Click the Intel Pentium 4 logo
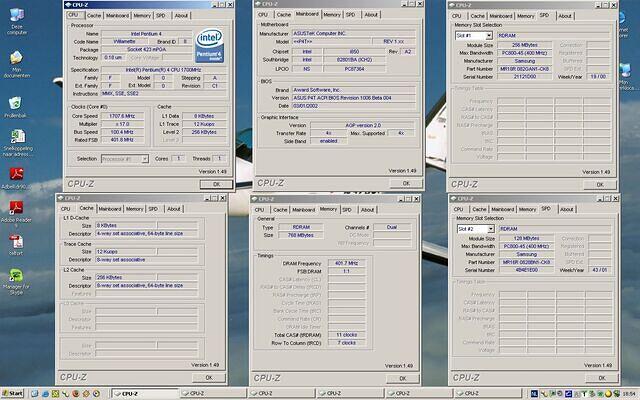Image resolution: width=640 pixels, height=400 pixels. coord(208,46)
